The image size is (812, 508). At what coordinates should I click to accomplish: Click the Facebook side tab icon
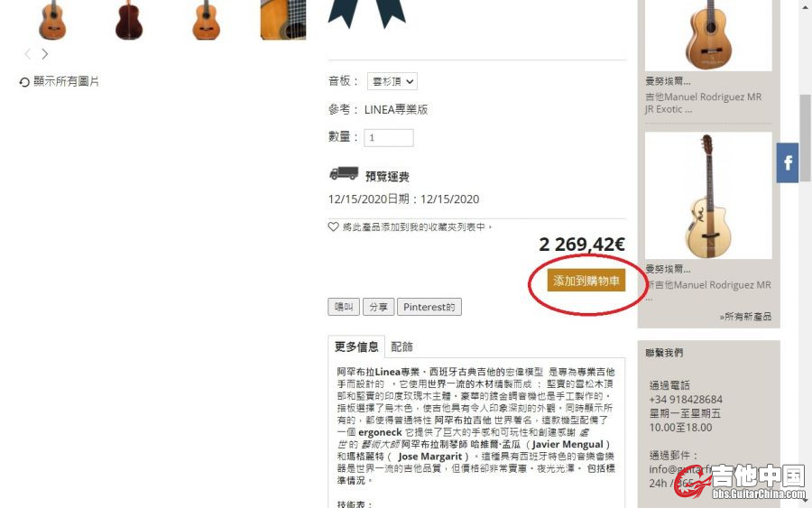787,162
